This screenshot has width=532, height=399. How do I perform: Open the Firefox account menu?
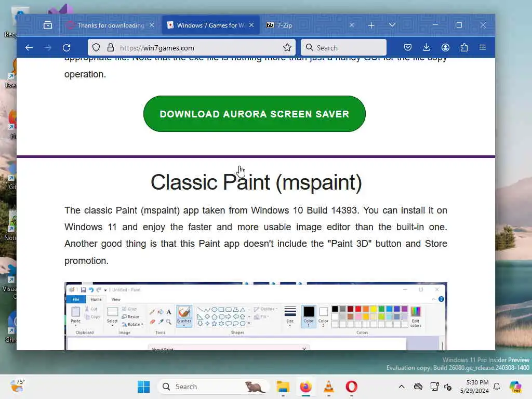click(x=445, y=47)
